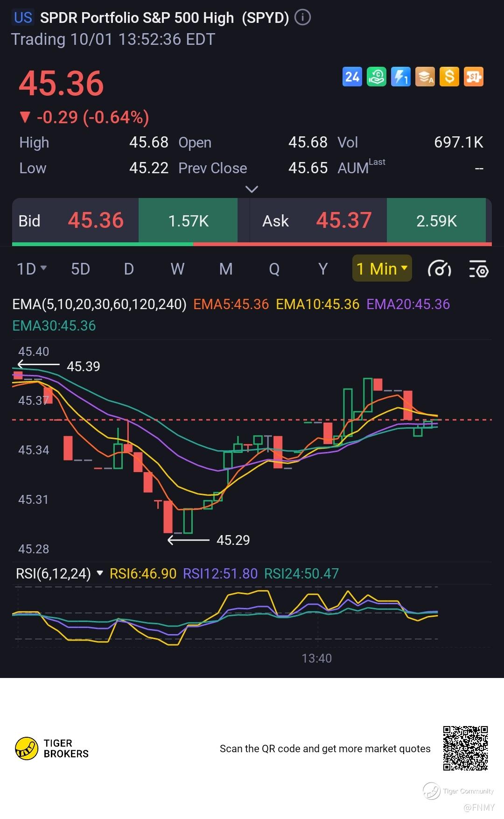The width and height of the screenshot is (504, 819).
Task: Tap the 45.39 high price marker
Action: click(x=84, y=367)
